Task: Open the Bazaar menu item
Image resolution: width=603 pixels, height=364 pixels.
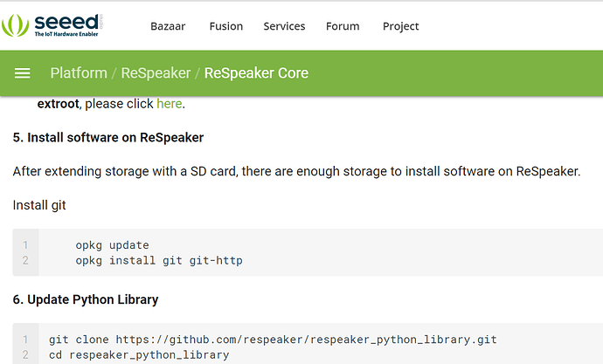Action: click(168, 26)
